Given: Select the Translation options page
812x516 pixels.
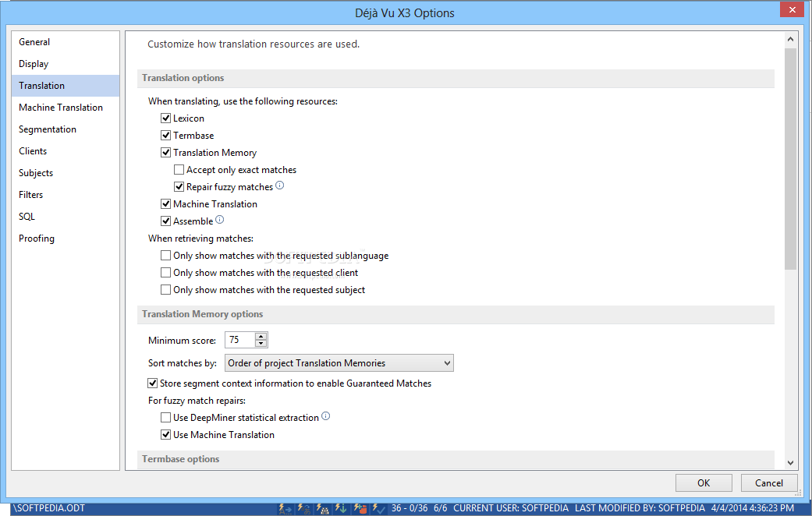Looking at the screenshot, I should (x=66, y=86).
